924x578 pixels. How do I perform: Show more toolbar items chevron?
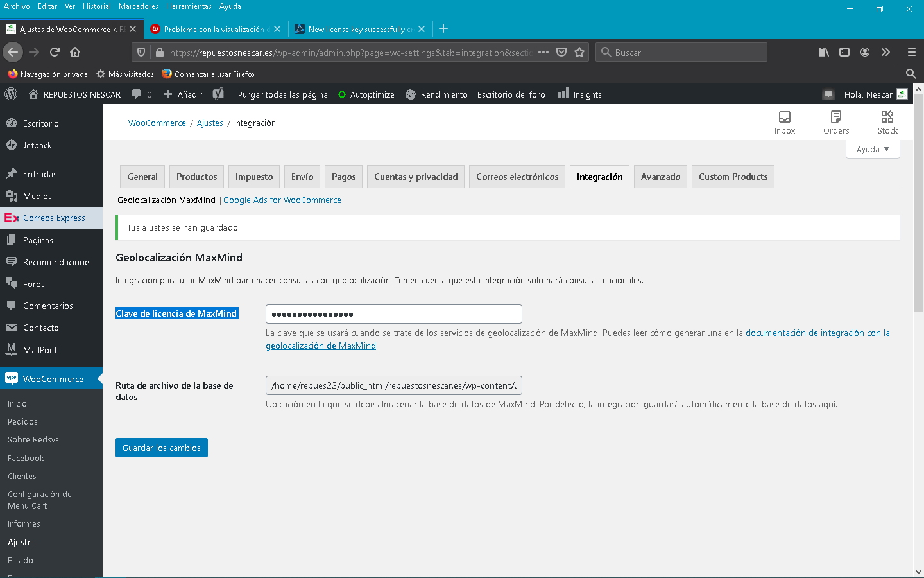point(886,52)
